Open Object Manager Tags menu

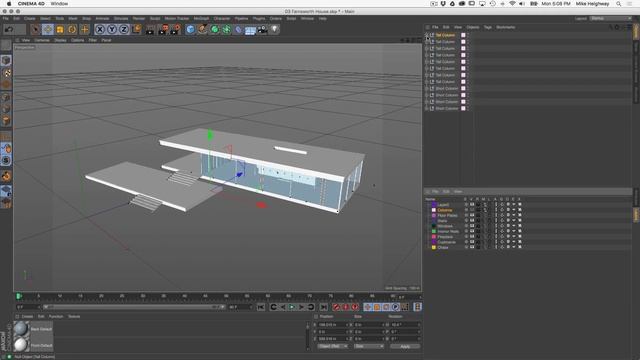pos(488,27)
